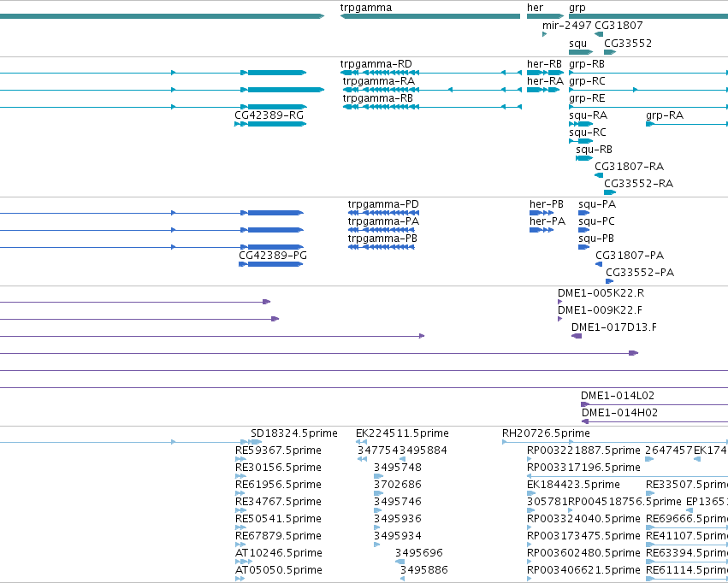Click the her-PA protein feature

(542, 230)
